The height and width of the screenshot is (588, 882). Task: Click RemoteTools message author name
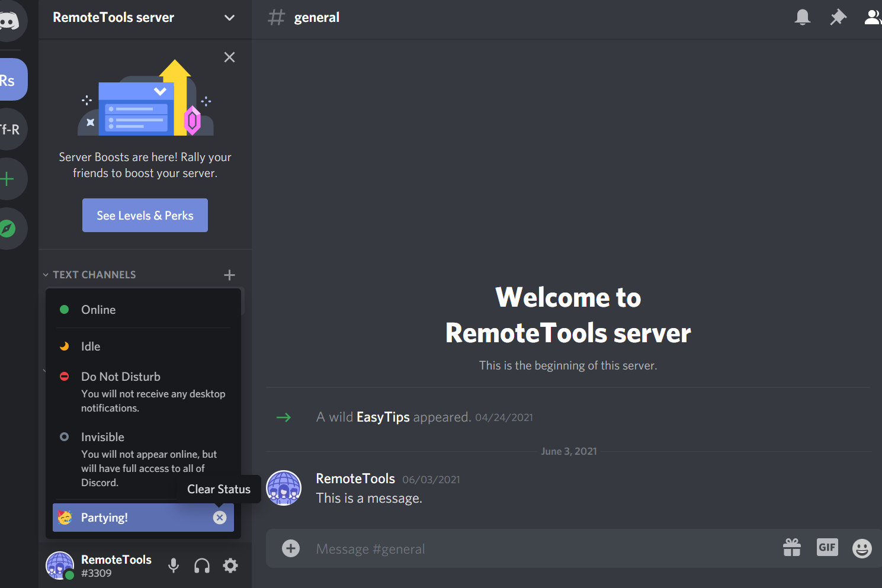355,478
